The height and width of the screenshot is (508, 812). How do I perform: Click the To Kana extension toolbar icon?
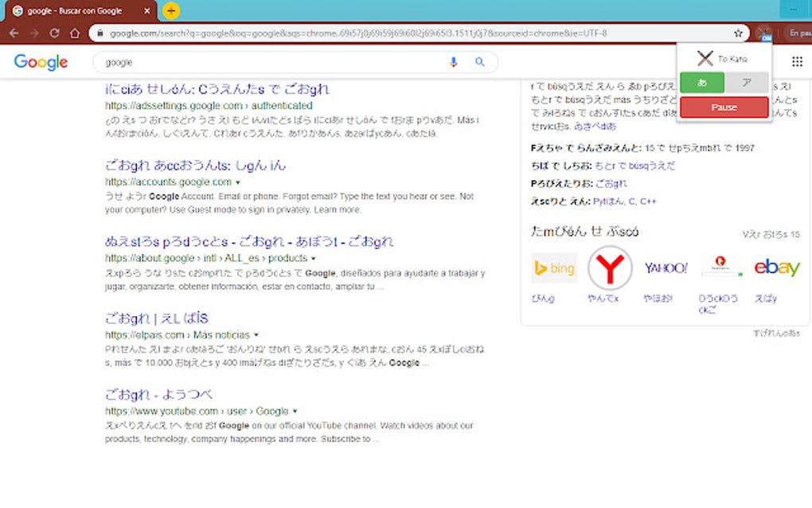[763, 33]
